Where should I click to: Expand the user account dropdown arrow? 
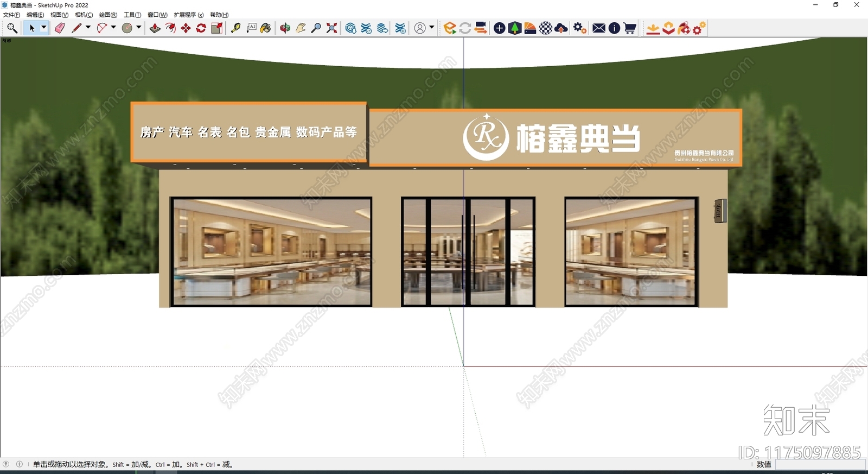click(432, 27)
